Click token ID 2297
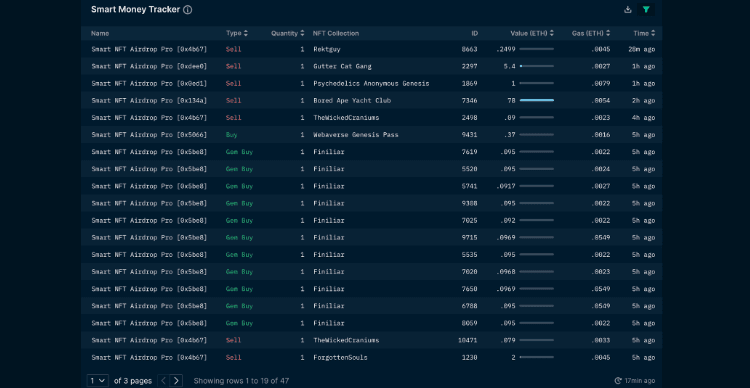The width and height of the screenshot is (750, 388). coord(469,67)
